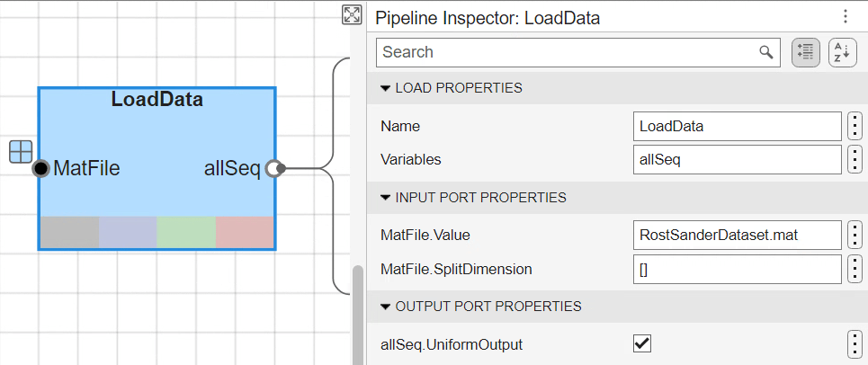Collapse OUTPUT PORT PROPERTIES section
Screen dimensions: 868x365
pyautogui.click(x=386, y=307)
